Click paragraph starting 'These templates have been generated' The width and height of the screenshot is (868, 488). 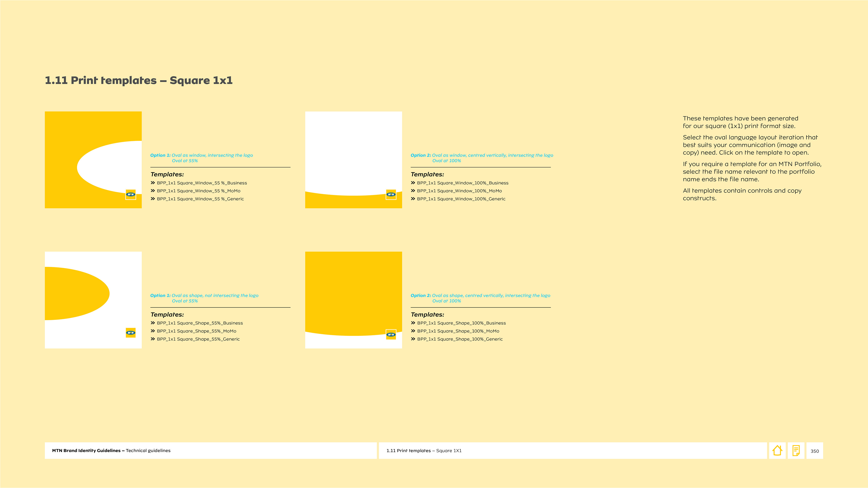tap(740, 122)
